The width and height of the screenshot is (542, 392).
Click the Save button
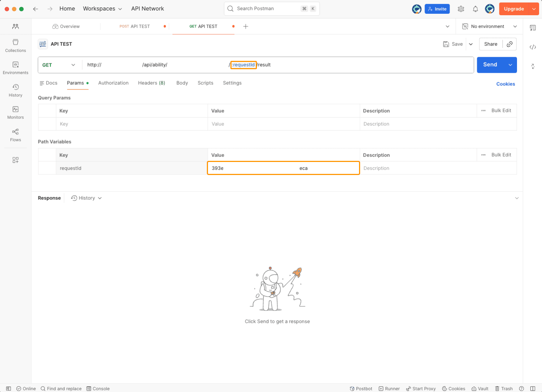pyautogui.click(x=453, y=44)
